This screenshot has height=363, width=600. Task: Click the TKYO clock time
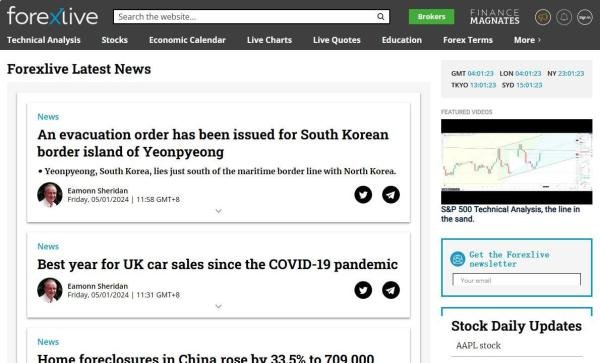[x=483, y=85]
